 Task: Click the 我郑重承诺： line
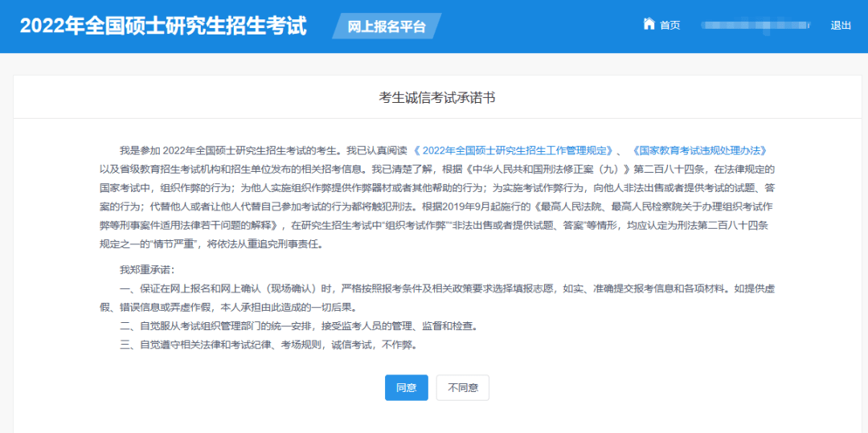147,271
